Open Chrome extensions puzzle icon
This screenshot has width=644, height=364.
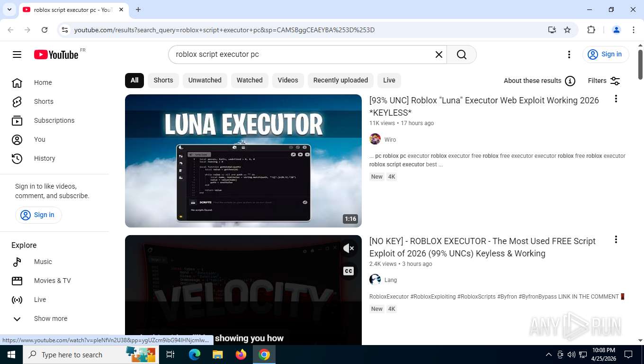point(591,30)
